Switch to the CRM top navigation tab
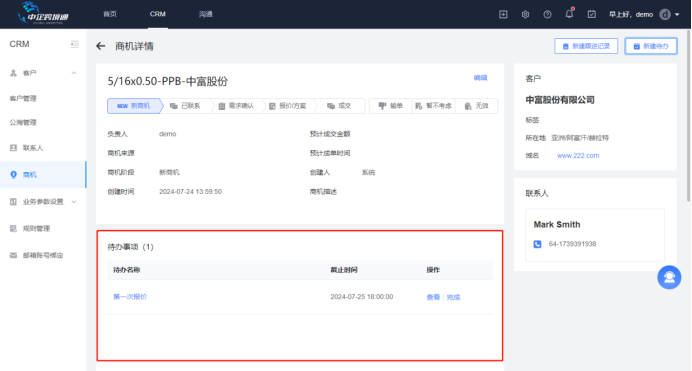Image resolution: width=692 pixels, height=371 pixels. 158,14
